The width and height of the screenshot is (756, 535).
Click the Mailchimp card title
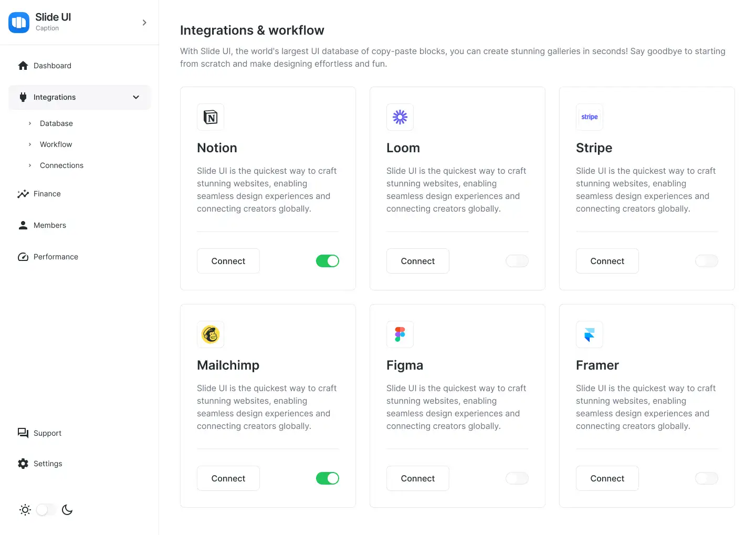[228, 365]
